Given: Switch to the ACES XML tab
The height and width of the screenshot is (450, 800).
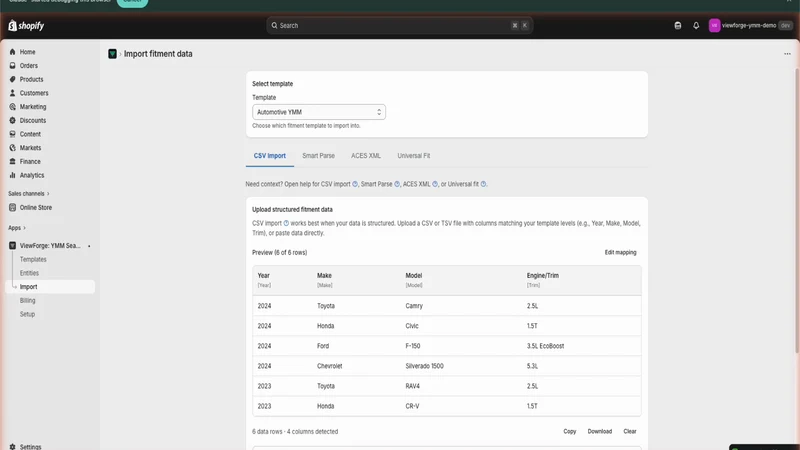Looking at the screenshot, I should pyautogui.click(x=366, y=156).
